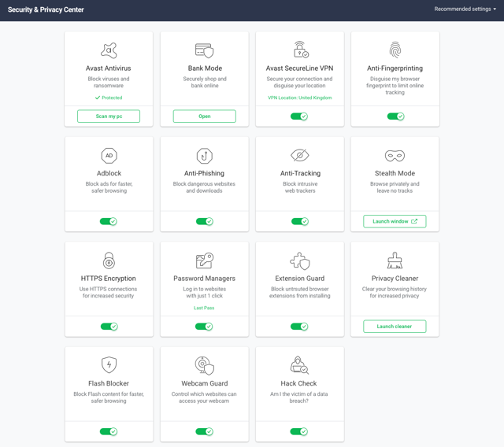The height and width of the screenshot is (447, 504).
Task: Disable the HTTPS Encryption toggle
Action: pyautogui.click(x=109, y=327)
